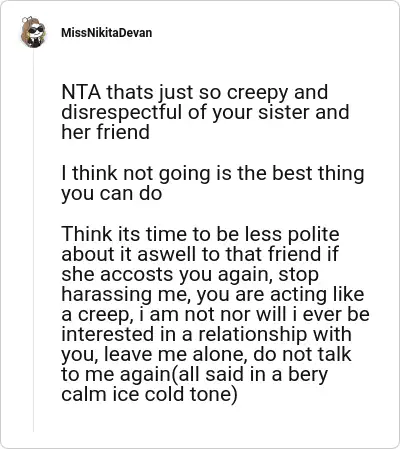The width and height of the screenshot is (400, 449).
Task: Click the MissNikitaDevan avatar icon
Action: (x=33, y=32)
